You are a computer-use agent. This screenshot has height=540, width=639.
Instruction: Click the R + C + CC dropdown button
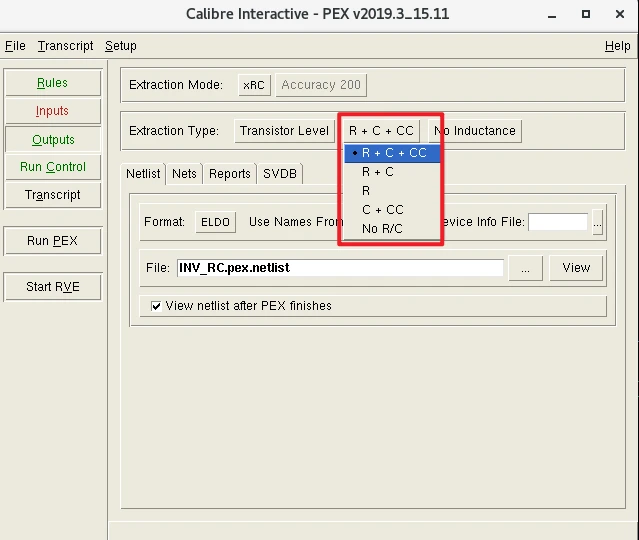(381, 131)
